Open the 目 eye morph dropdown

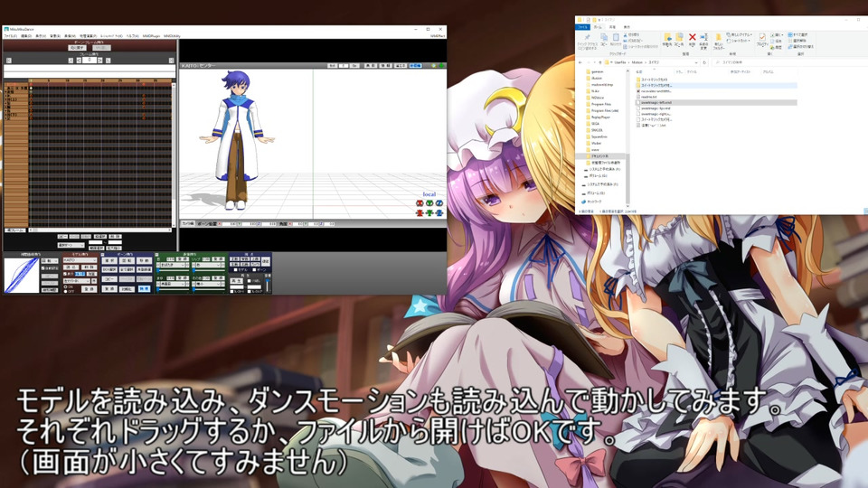pyautogui.click(x=173, y=265)
